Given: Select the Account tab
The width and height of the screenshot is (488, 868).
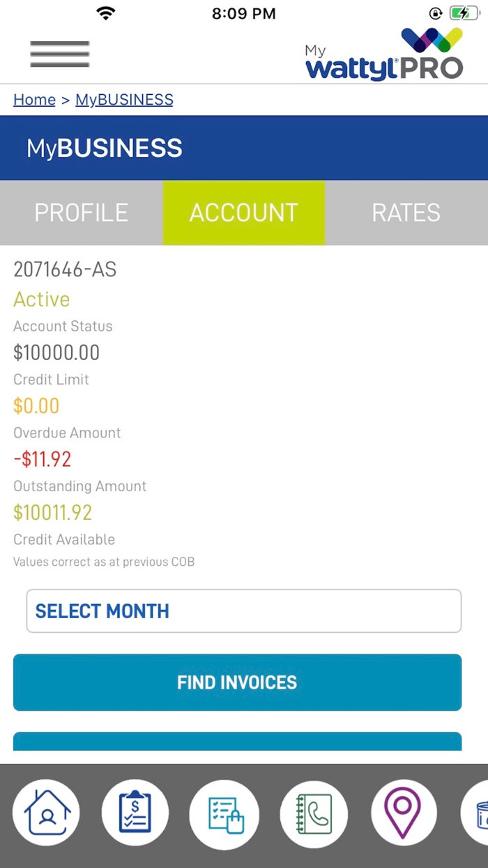Looking at the screenshot, I should 244,213.
